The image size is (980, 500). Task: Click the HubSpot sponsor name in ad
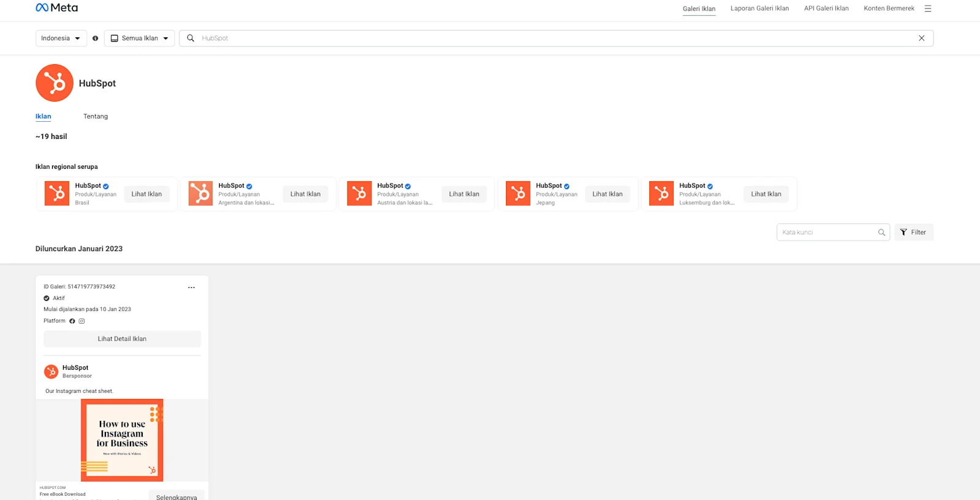pos(75,368)
